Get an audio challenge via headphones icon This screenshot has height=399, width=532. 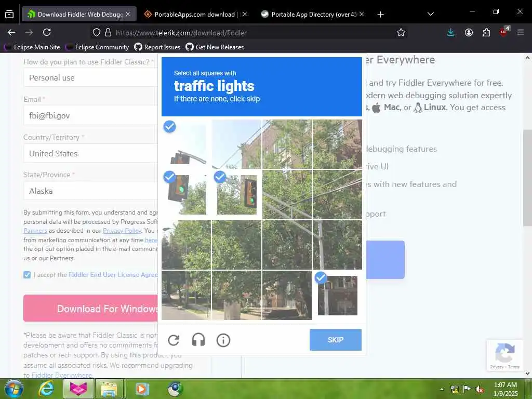tap(198, 340)
